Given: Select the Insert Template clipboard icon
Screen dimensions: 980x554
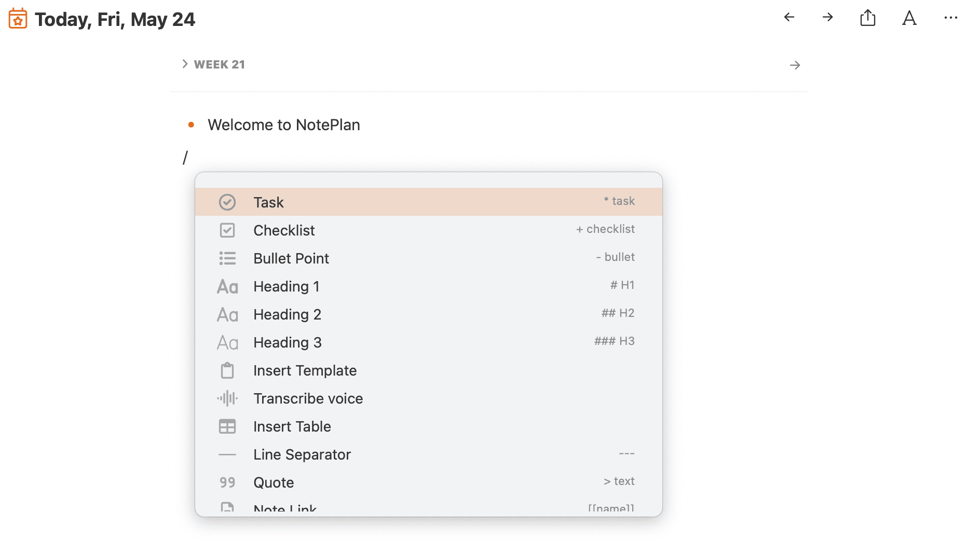Looking at the screenshot, I should (x=227, y=370).
